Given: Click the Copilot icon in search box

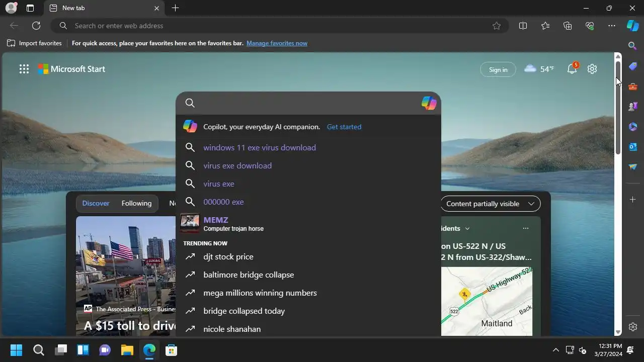Looking at the screenshot, I should (429, 103).
